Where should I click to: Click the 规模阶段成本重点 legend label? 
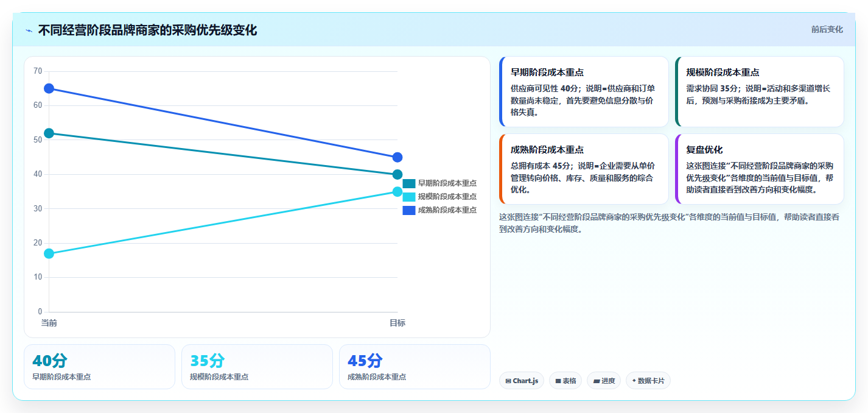pos(447,196)
